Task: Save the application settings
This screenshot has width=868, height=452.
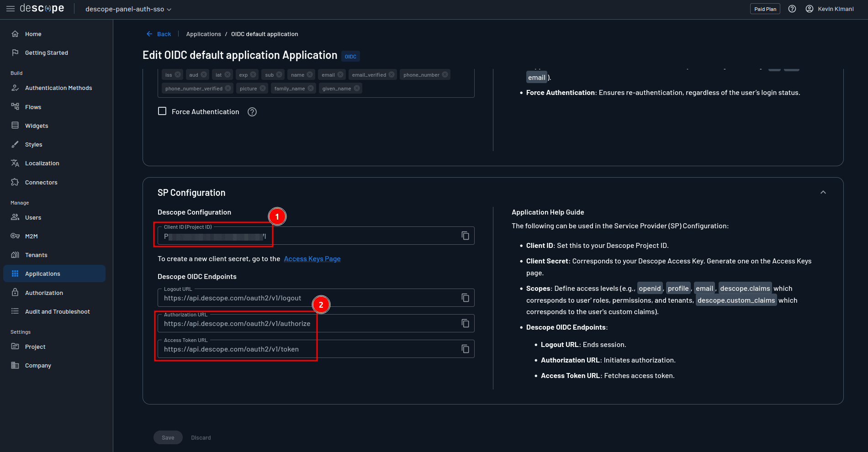Action: click(168, 437)
